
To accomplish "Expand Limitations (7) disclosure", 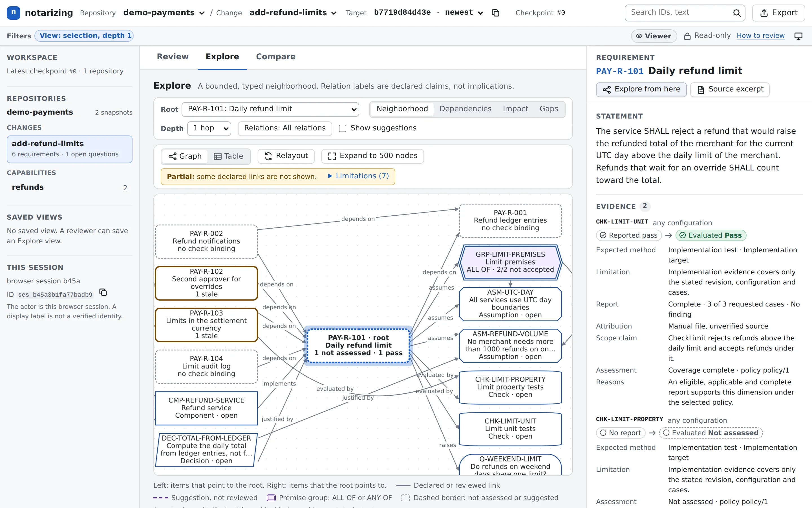I will coord(358,176).
